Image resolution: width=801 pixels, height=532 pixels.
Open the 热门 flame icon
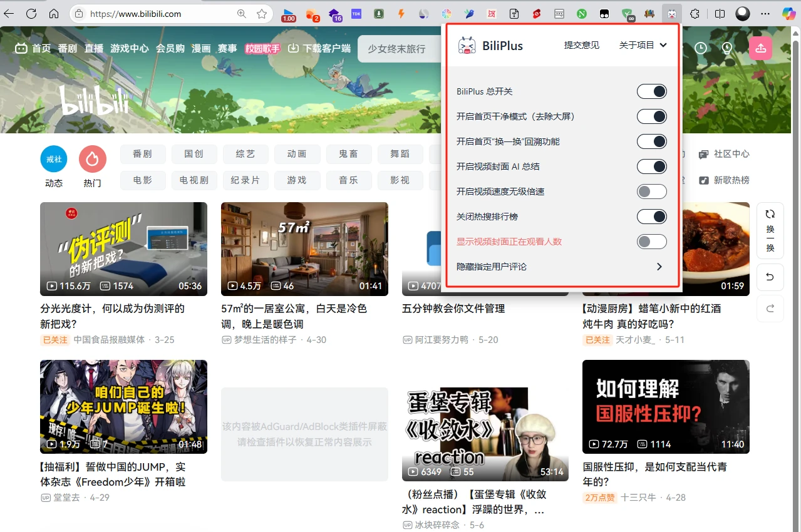coord(93,159)
